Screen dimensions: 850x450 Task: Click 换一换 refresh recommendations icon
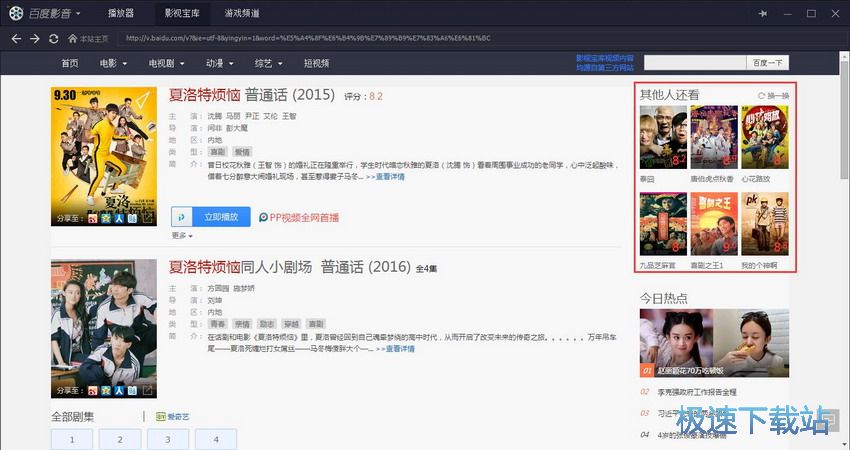[761, 95]
